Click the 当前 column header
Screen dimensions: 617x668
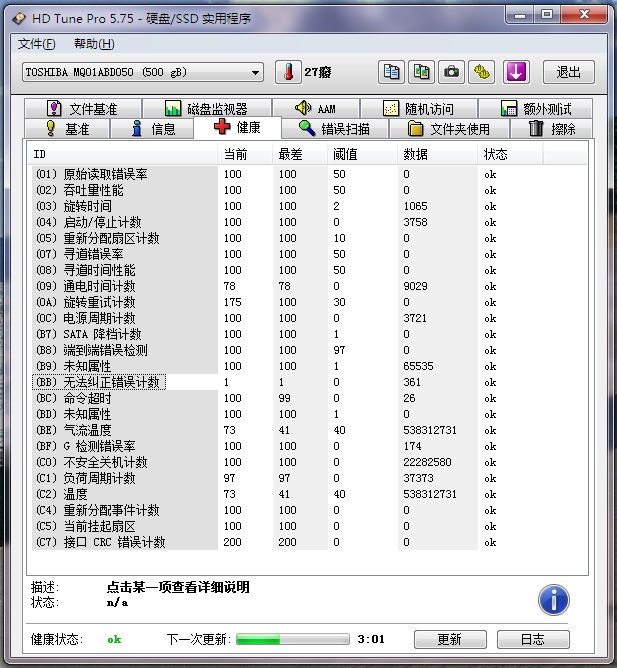pyautogui.click(x=245, y=154)
